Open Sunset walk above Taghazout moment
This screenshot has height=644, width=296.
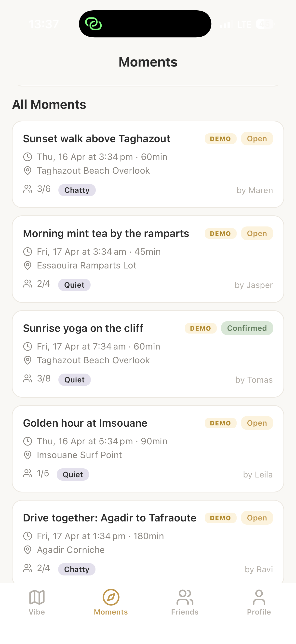coord(97,139)
